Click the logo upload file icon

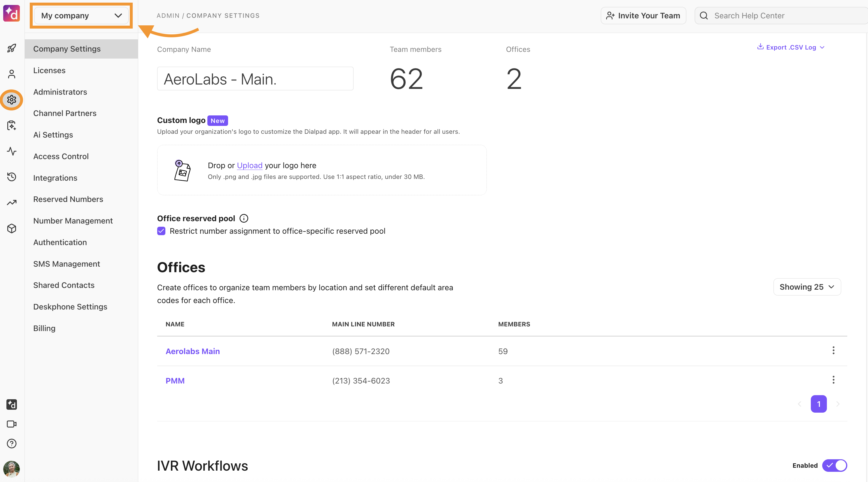(x=182, y=170)
